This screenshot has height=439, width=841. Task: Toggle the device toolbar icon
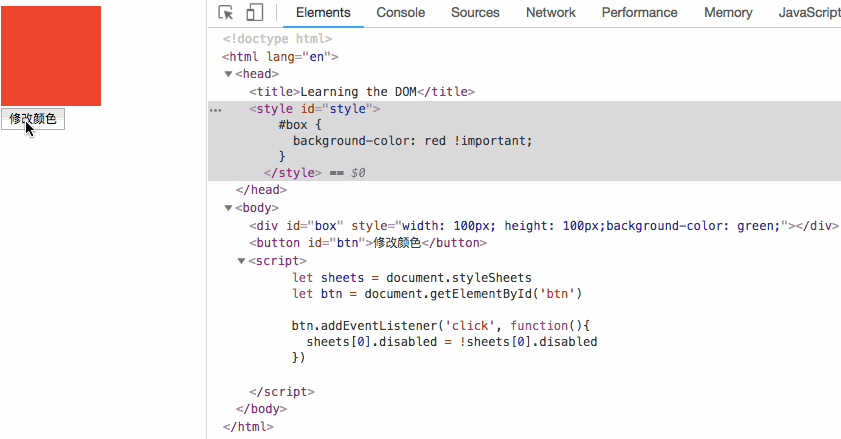coord(254,13)
